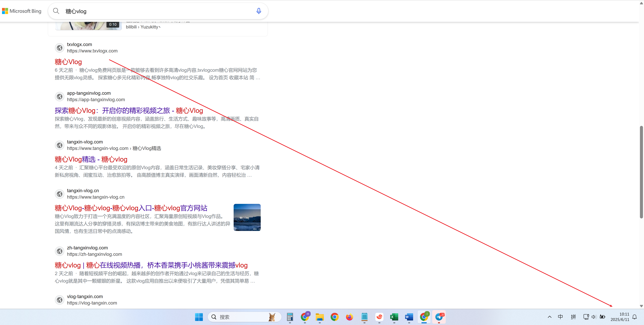Click the globe favicon for tangxin-vlog.cn

click(59, 194)
